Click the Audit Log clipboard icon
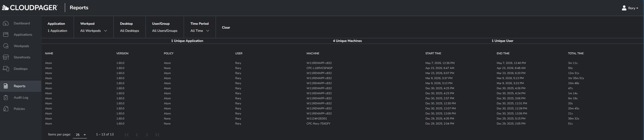644x140 pixels. [x=6, y=97]
